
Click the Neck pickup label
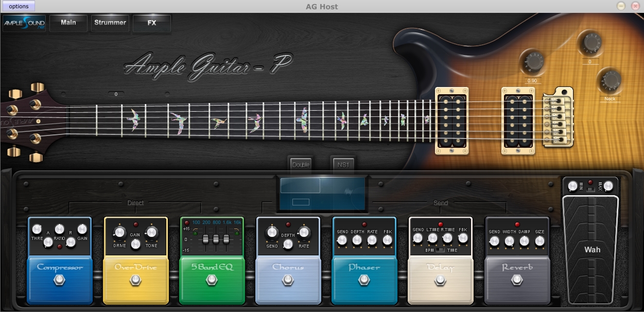[610, 99]
